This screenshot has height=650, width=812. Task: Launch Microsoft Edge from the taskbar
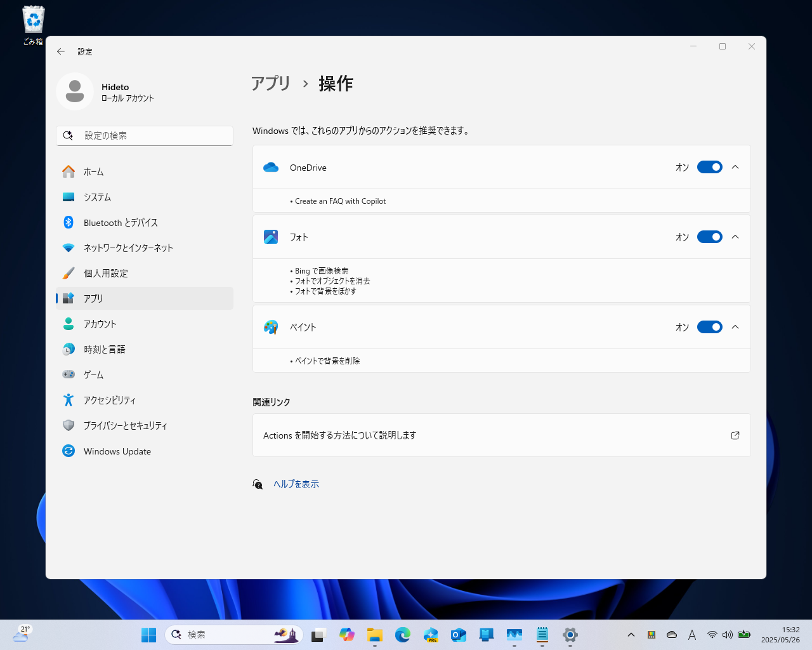[x=403, y=635]
